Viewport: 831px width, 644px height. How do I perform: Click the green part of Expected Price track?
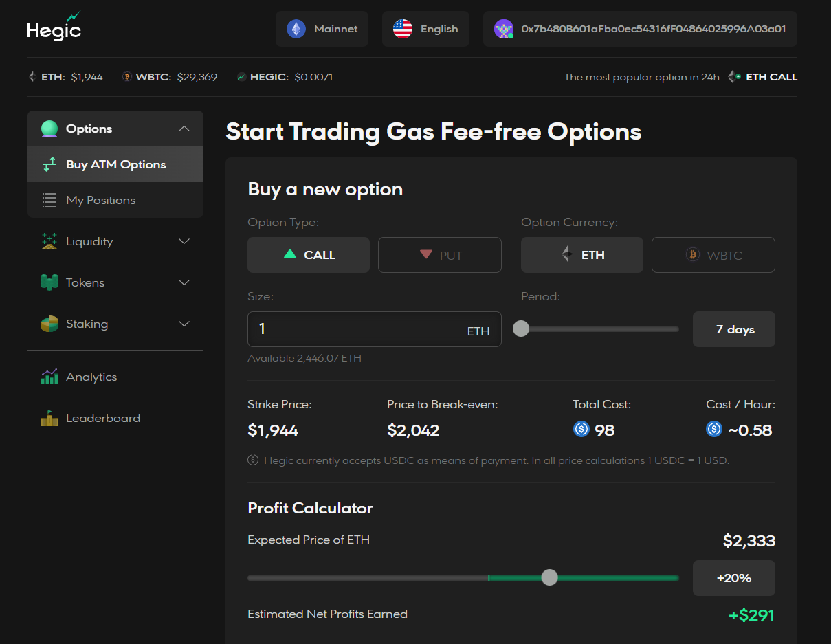[584, 578]
